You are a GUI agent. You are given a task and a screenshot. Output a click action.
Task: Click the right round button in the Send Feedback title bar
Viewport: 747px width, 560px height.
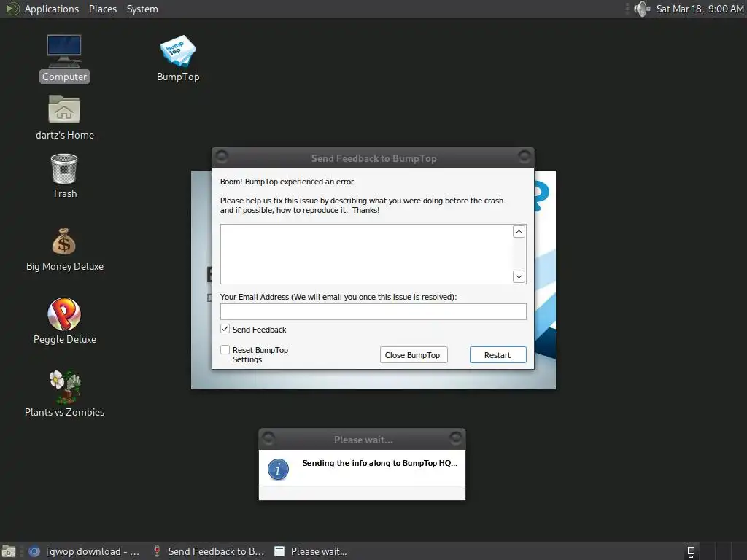point(524,156)
